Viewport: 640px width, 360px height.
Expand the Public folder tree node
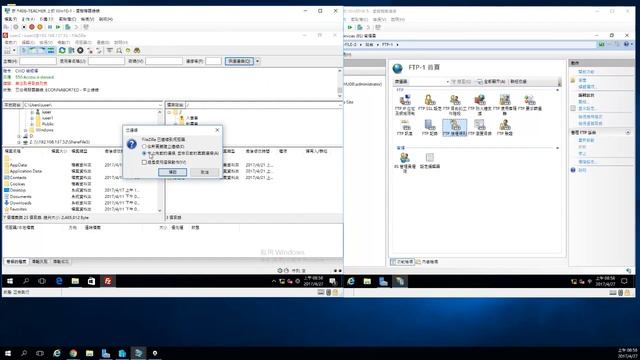coord(32,124)
